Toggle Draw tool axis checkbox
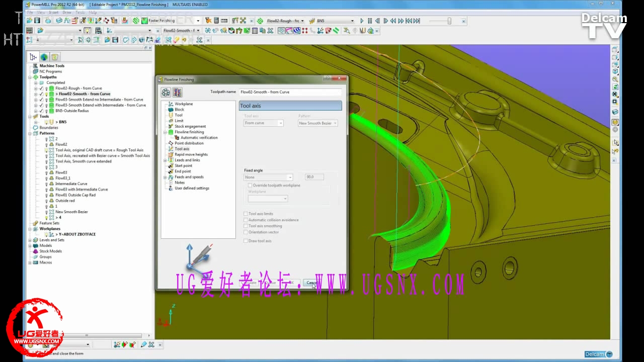Image resolution: width=644 pixels, height=362 pixels. coord(246,241)
